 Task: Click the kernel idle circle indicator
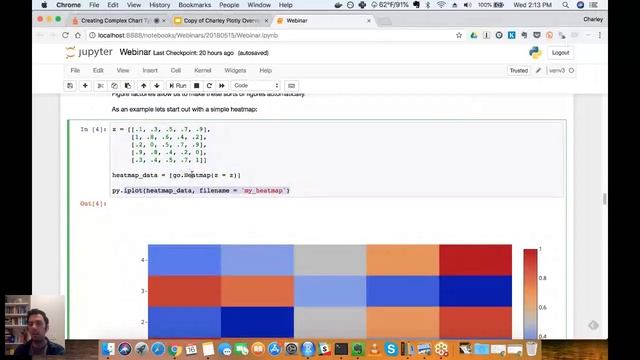(x=571, y=71)
